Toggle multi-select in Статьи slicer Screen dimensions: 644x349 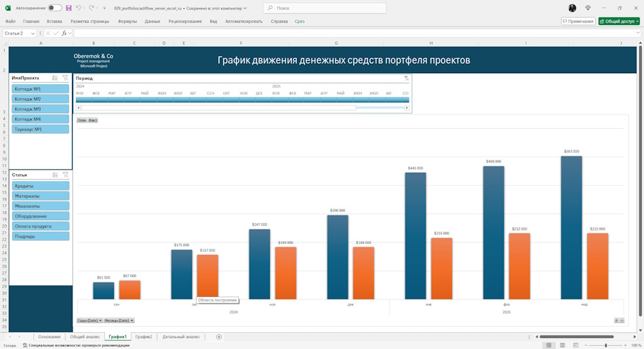pyautogui.click(x=55, y=175)
